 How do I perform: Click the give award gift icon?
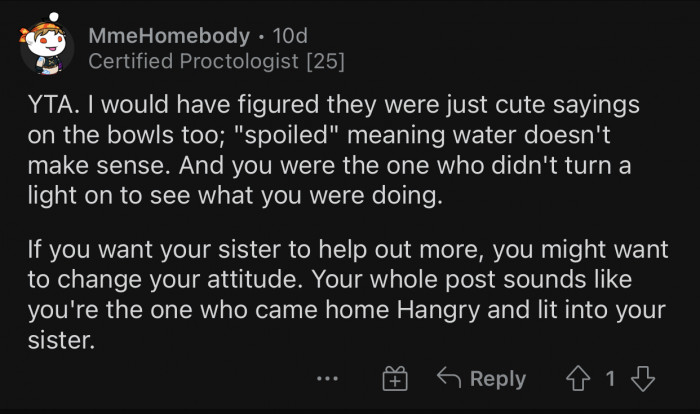(396, 379)
